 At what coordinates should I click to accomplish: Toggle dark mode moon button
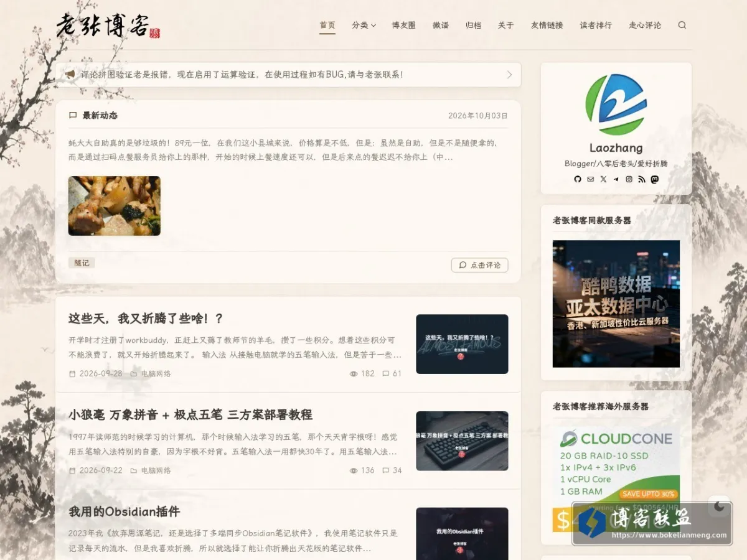coord(720,506)
